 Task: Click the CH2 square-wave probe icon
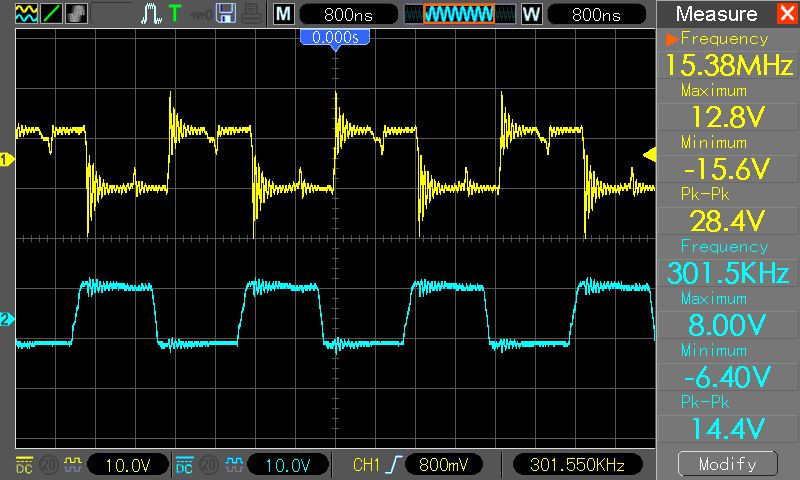pyautogui.click(x=234, y=465)
